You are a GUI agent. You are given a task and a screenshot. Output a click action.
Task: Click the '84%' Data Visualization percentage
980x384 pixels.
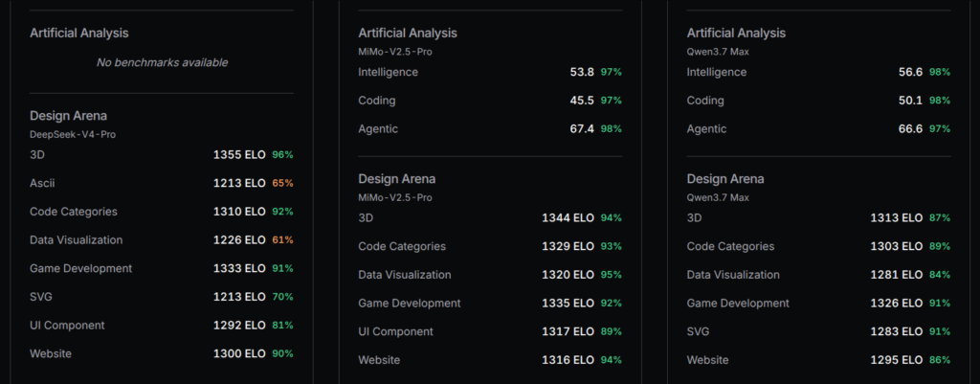point(940,275)
